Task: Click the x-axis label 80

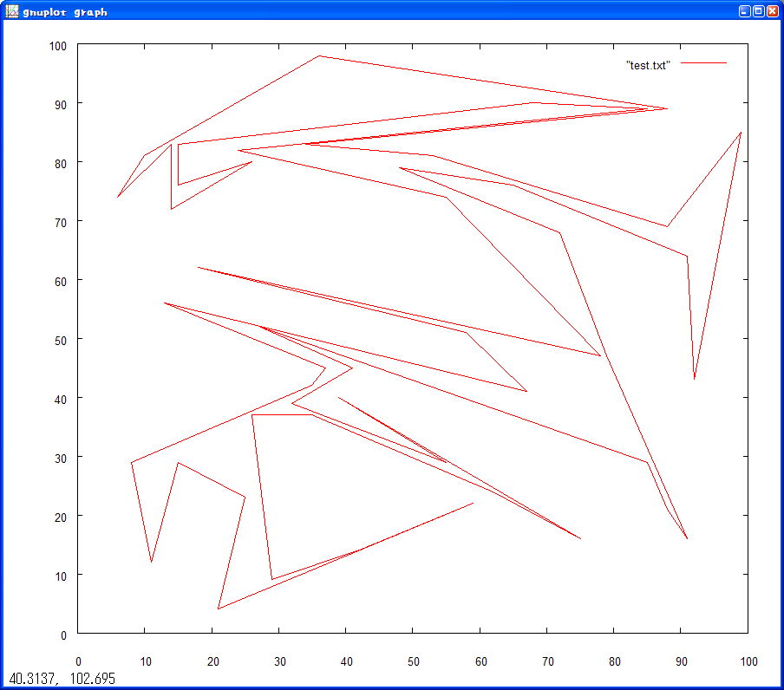Action: tap(614, 662)
